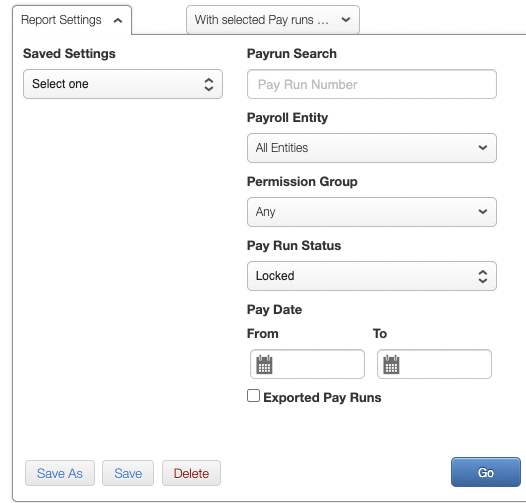Screen dimensions: 526x503
Task: Click the To date calendar icon
Action: point(391,364)
